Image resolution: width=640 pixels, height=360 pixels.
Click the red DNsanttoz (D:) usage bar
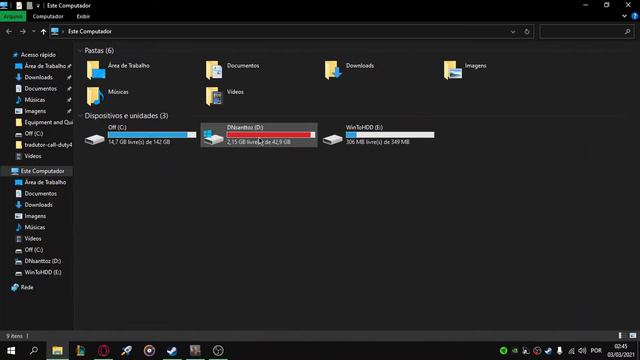[271, 135]
